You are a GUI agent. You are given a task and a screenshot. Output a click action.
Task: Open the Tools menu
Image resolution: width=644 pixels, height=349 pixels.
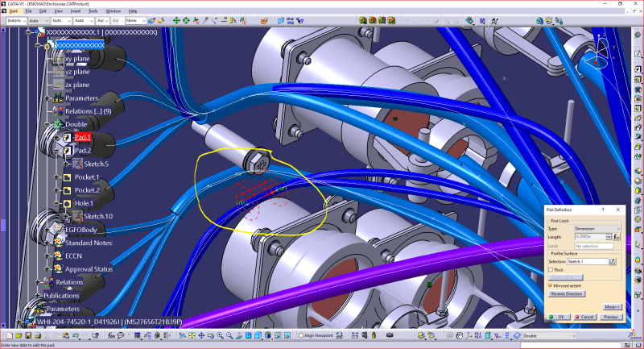[93, 11]
